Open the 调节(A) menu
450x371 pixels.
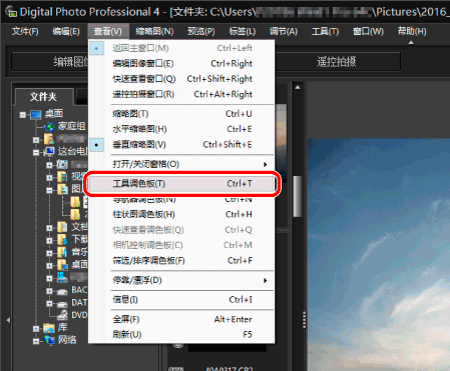[283, 31]
